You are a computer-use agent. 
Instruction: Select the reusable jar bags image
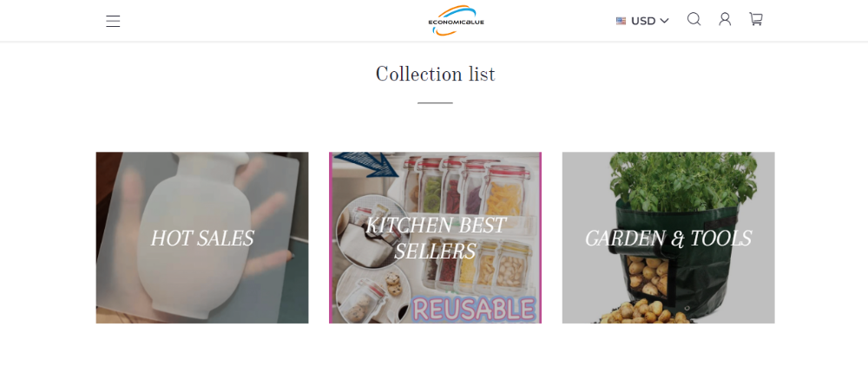435,238
